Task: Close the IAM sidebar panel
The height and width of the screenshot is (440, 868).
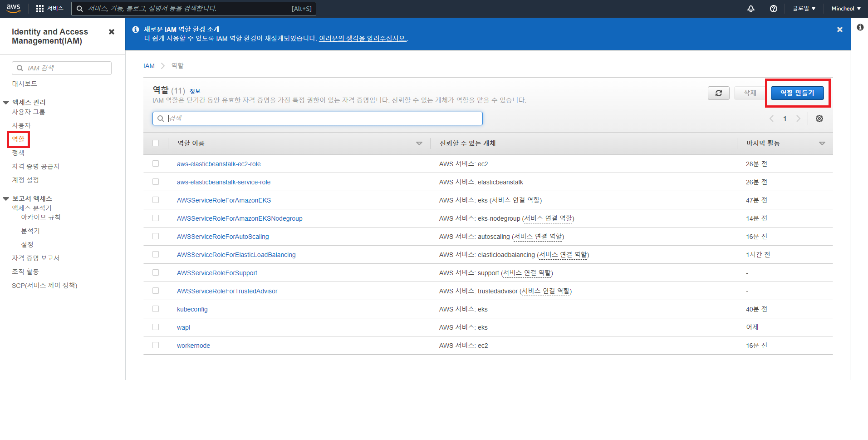Action: (112, 32)
